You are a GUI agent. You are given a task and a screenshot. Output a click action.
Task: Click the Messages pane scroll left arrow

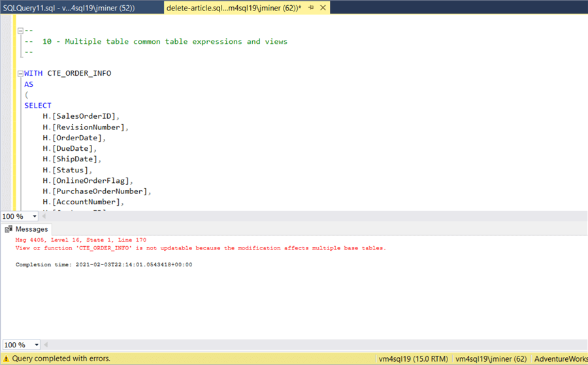[x=46, y=345]
